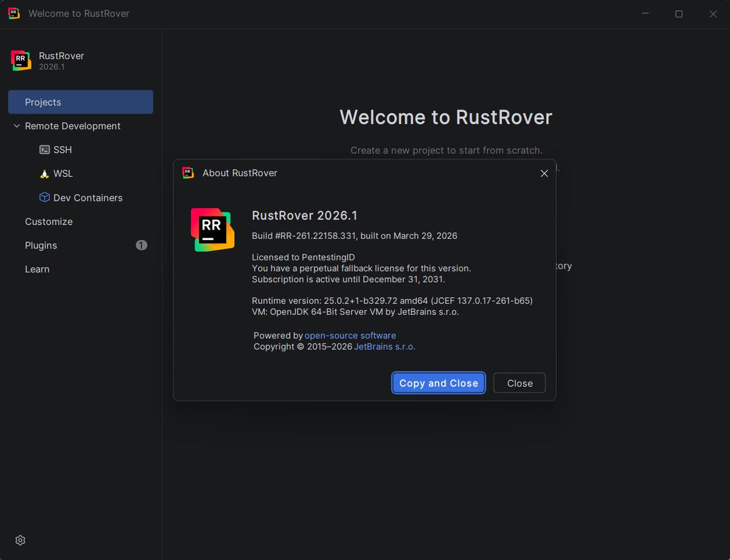Viewport: 730px width, 560px height.
Task: Click the RustRover icon in the About dialog title bar
Action: click(188, 173)
